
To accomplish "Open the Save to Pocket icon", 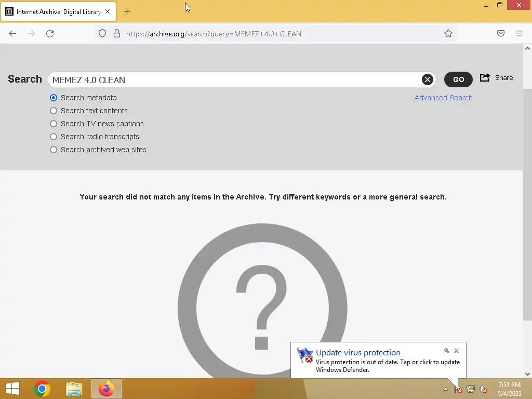I will point(501,33).
